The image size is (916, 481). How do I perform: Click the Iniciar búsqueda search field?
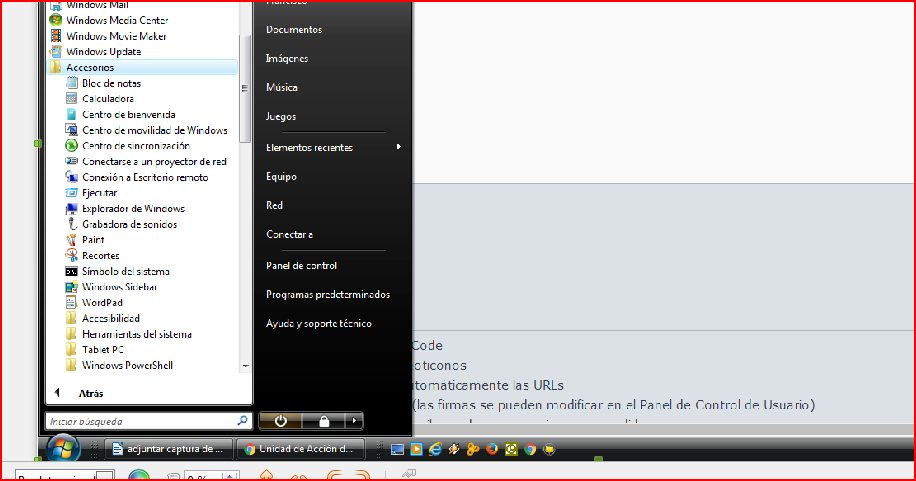coord(148,421)
